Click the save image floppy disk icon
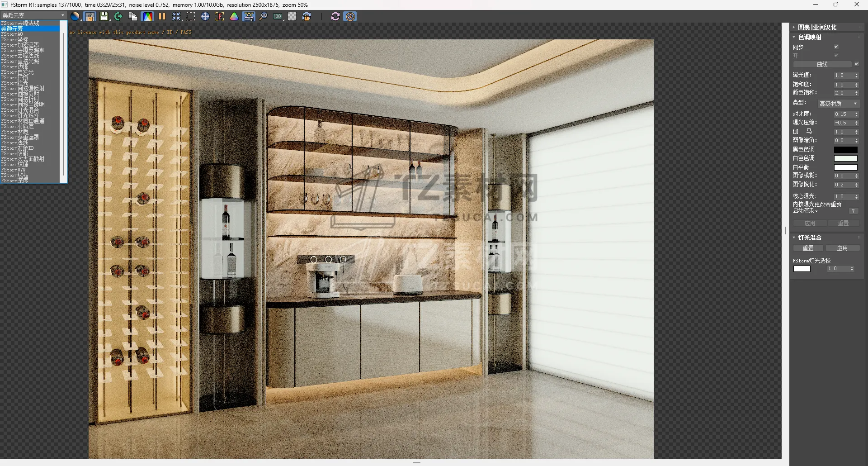Viewport: 868px width, 466px height. [x=104, y=17]
